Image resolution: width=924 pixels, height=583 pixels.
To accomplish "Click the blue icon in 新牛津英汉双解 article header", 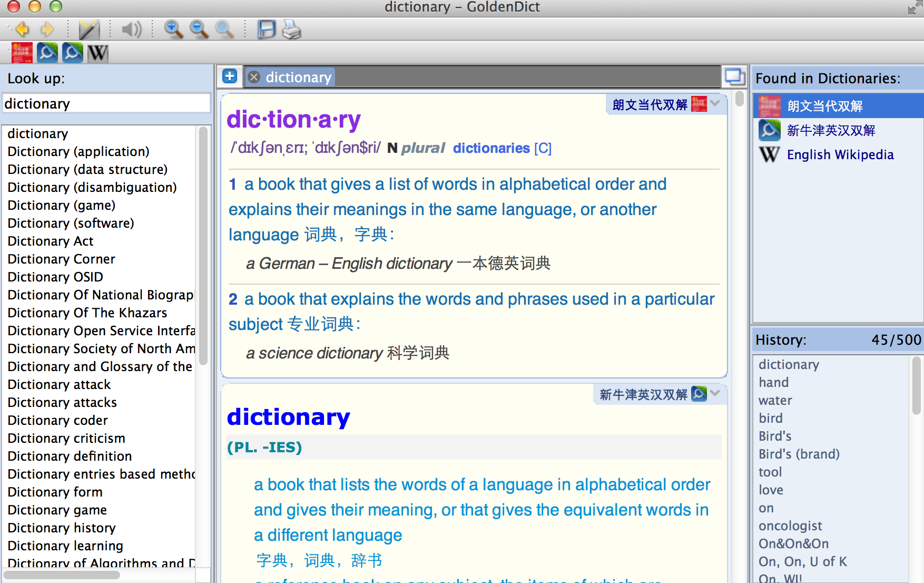I will click(x=699, y=394).
